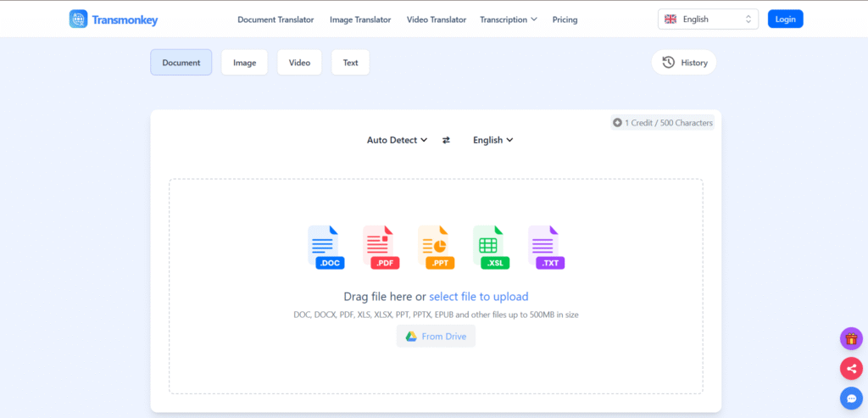Switch to the Image tab
This screenshot has width=868, height=418.
point(245,63)
